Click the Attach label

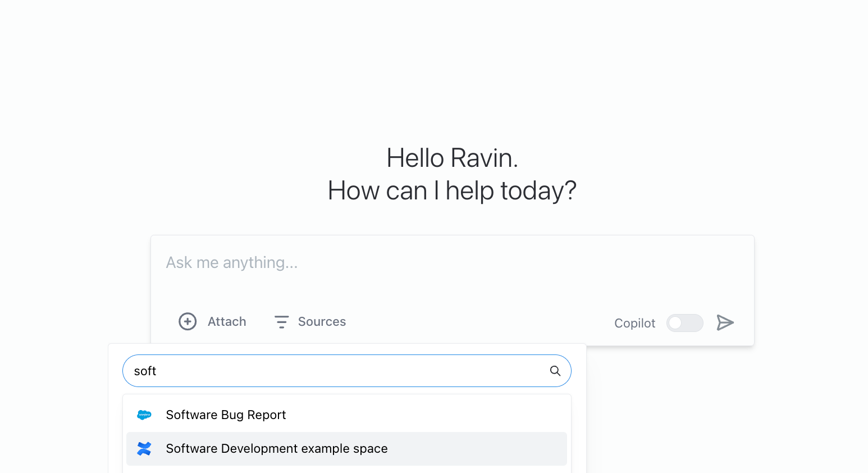click(x=227, y=322)
